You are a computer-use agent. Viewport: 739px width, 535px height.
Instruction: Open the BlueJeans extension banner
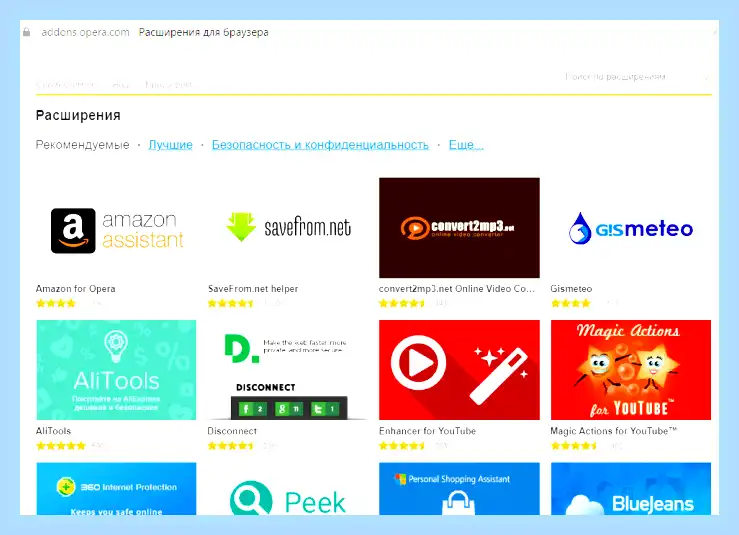coord(631,489)
